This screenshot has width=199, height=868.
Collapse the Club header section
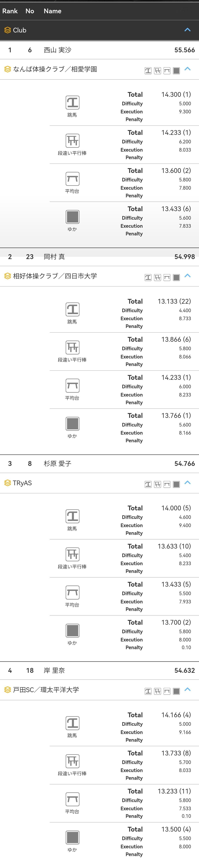[188, 30]
